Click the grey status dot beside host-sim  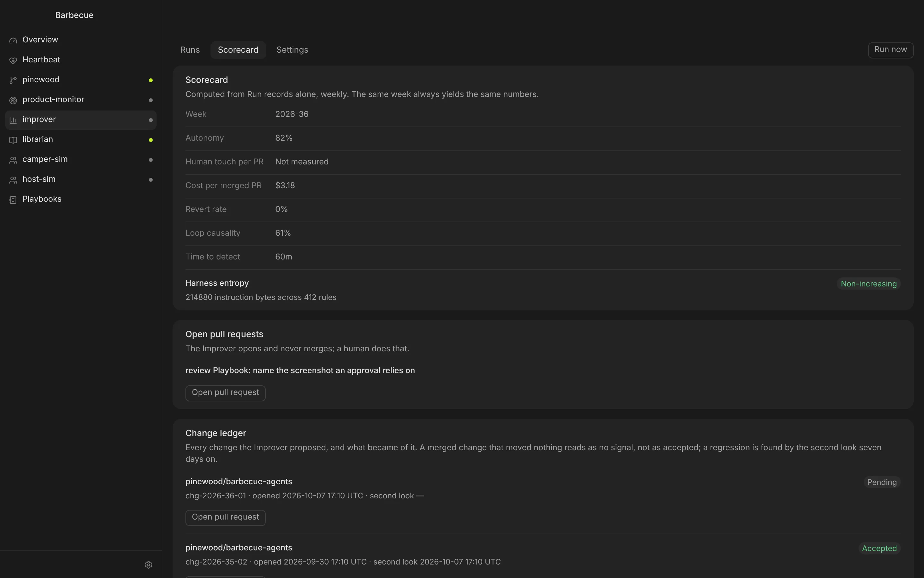pos(151,180)
